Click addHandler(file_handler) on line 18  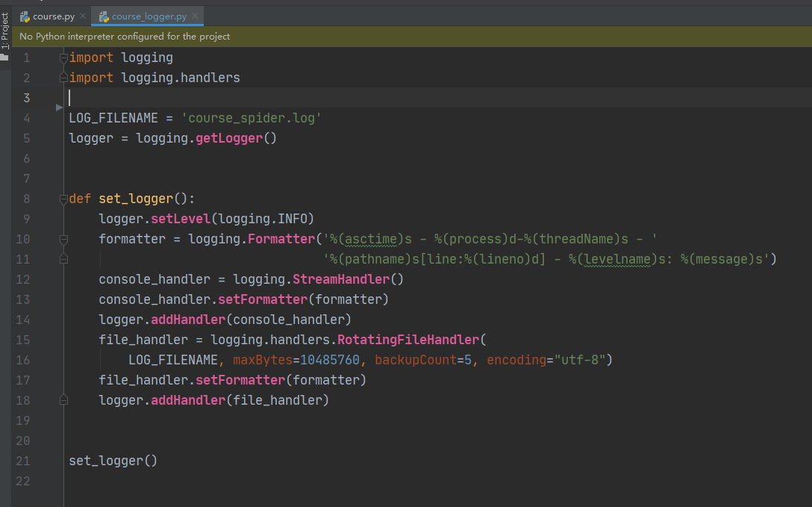coord(240,401)
